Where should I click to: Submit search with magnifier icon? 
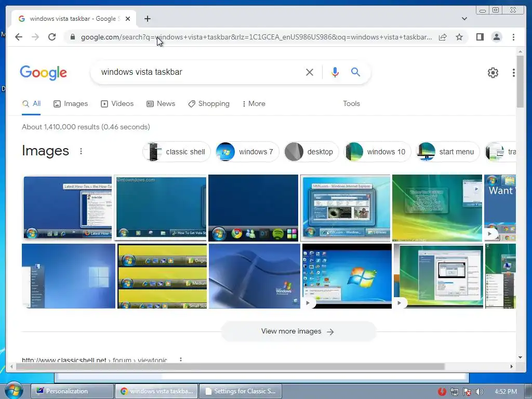(355, 72)
